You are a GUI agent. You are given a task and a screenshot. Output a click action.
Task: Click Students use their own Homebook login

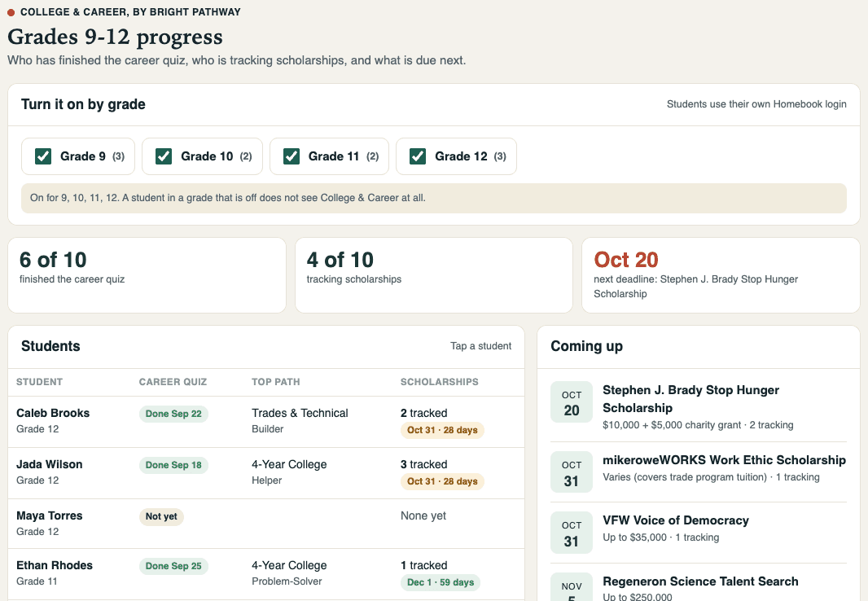tap(756, 104)
